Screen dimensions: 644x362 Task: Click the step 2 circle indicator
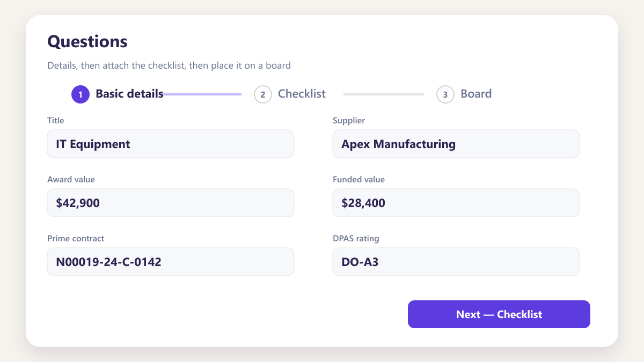(x=263, y=94)
